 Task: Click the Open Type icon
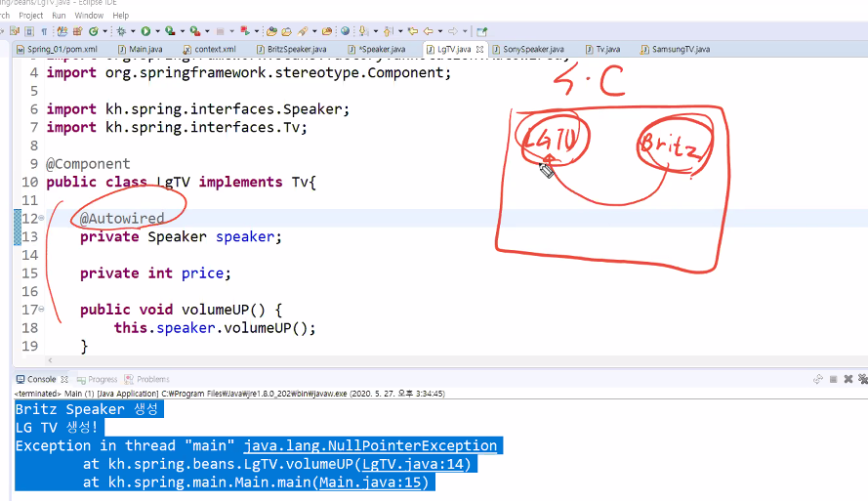[x=271, y=31]
